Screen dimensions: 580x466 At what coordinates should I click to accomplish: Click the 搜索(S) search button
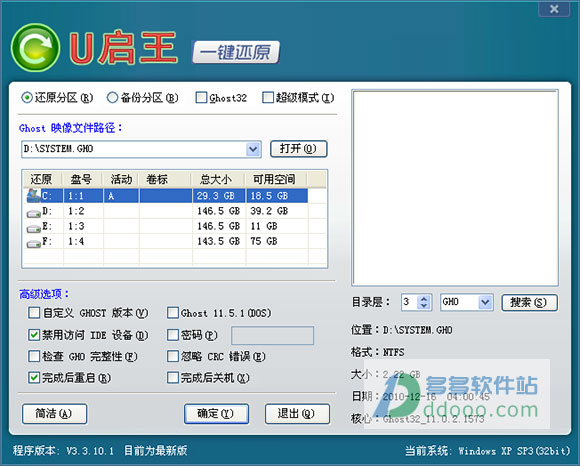[x=529, y=303]
